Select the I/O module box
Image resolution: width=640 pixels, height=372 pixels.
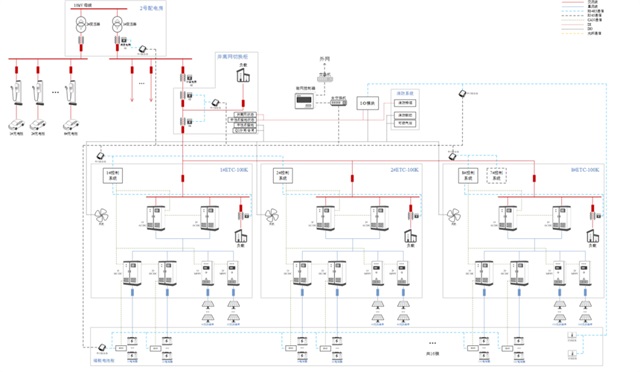click(x=367, y=104)
